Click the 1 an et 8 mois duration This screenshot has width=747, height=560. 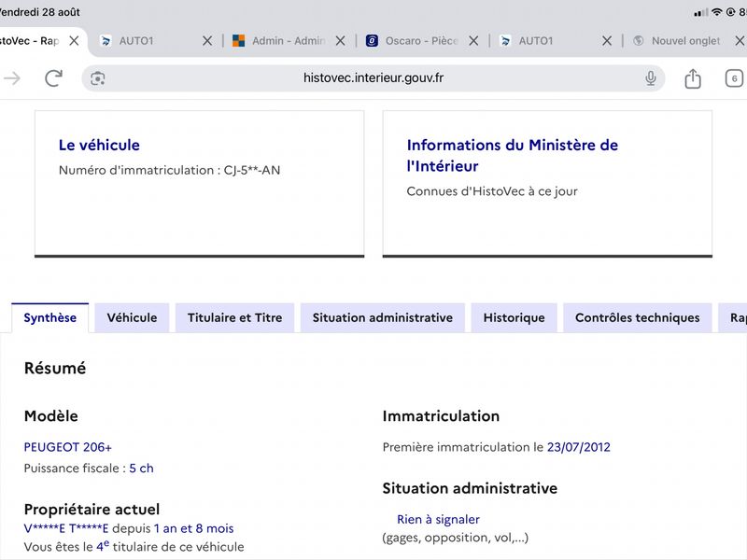[x=193, y=528]
